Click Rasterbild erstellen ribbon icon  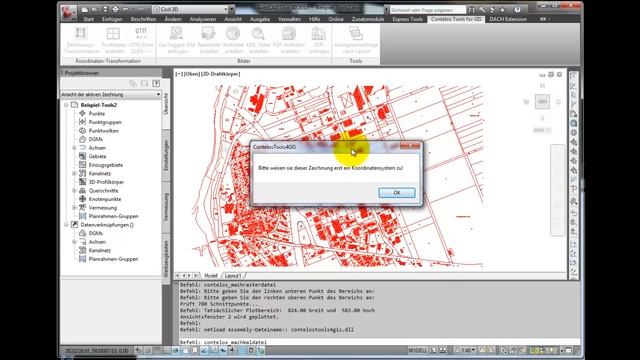(x=209, y=40)
